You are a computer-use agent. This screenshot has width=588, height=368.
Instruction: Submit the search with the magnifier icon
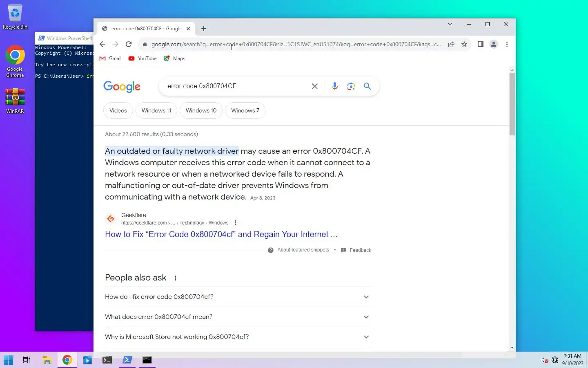point(367,86)
